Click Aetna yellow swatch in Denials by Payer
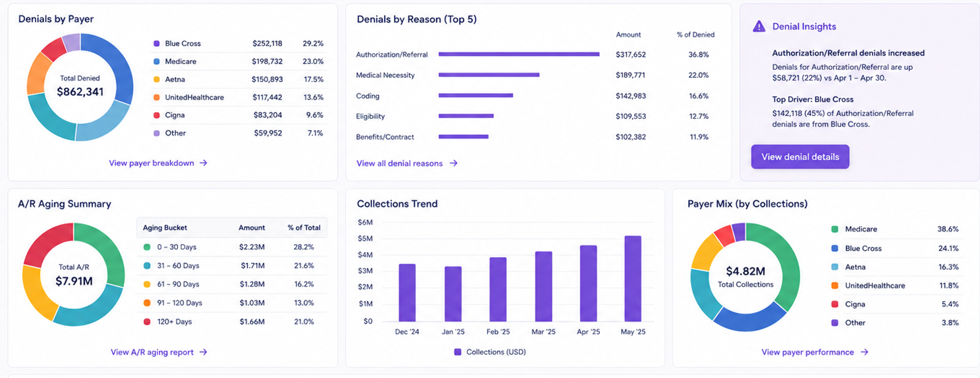This screenshot has height=378, width=980. tap(157, 79)
